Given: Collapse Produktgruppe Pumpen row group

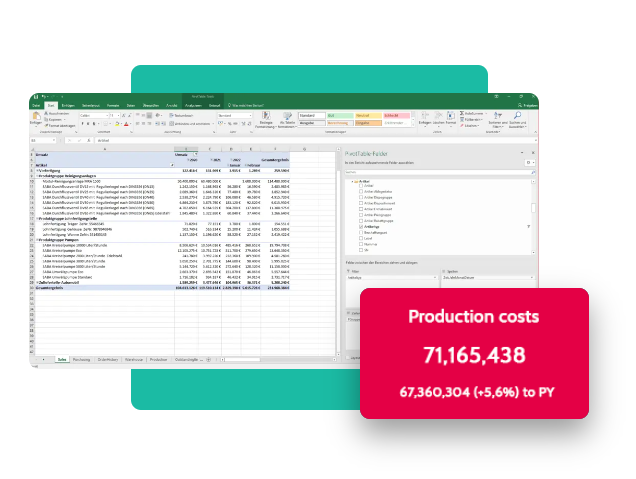Looking at the screenshot, I should pos(37,240).
